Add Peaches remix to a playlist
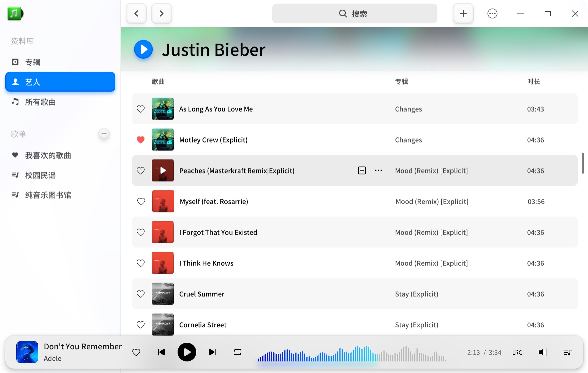The image size is (588, 373). (x=362, y=170)
